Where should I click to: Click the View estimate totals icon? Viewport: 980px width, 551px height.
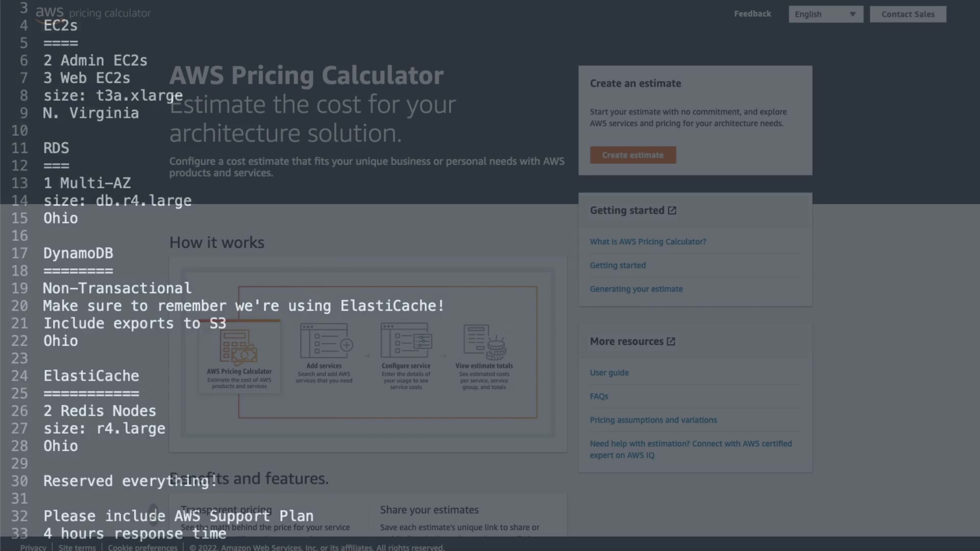click(484, 341)
